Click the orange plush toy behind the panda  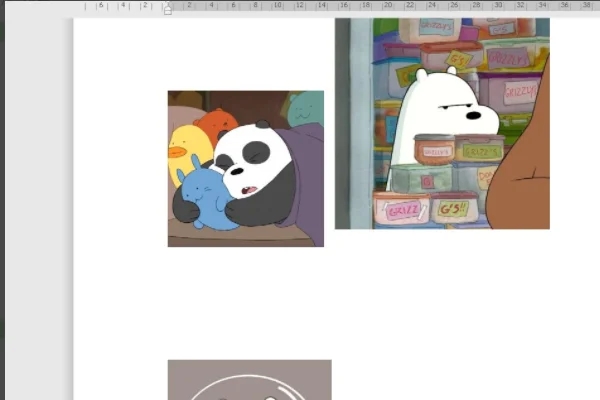click(216, 124)
